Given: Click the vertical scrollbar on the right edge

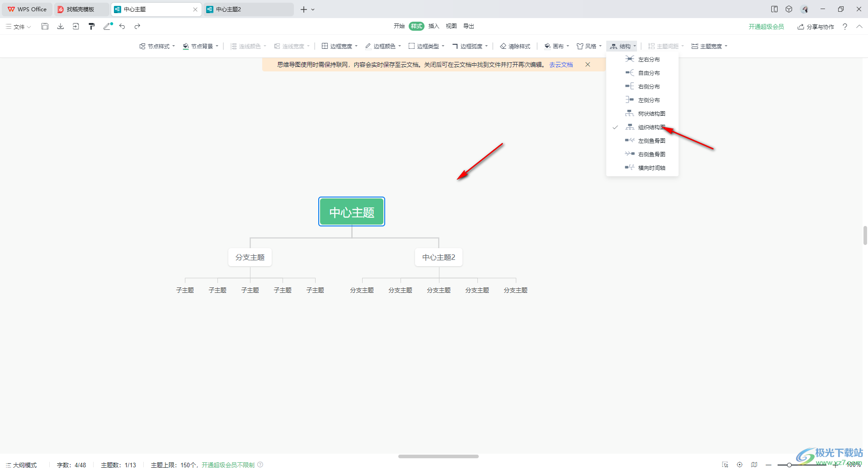Looking at the screenshot, I should click(x=865, y=235).
